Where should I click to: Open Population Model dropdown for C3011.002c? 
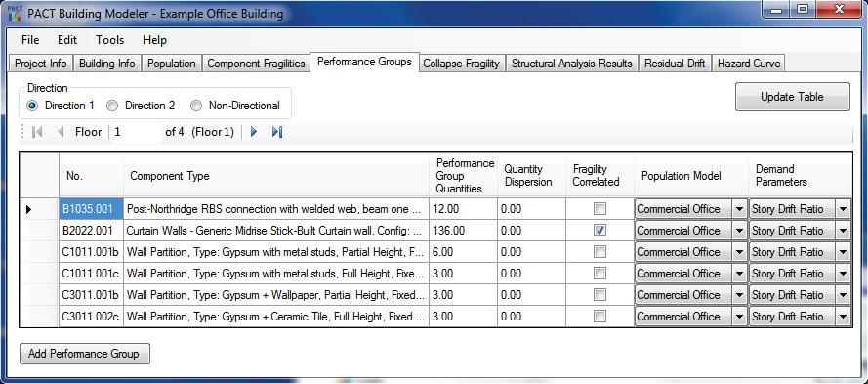point(739,317)
